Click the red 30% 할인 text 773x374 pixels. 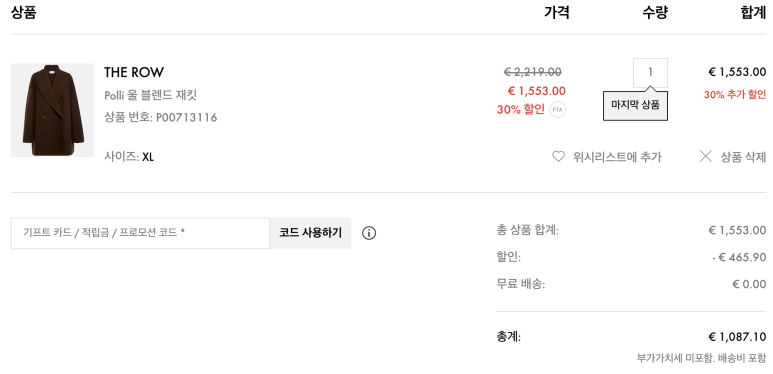pyautogui.click(x=521, y=109)
